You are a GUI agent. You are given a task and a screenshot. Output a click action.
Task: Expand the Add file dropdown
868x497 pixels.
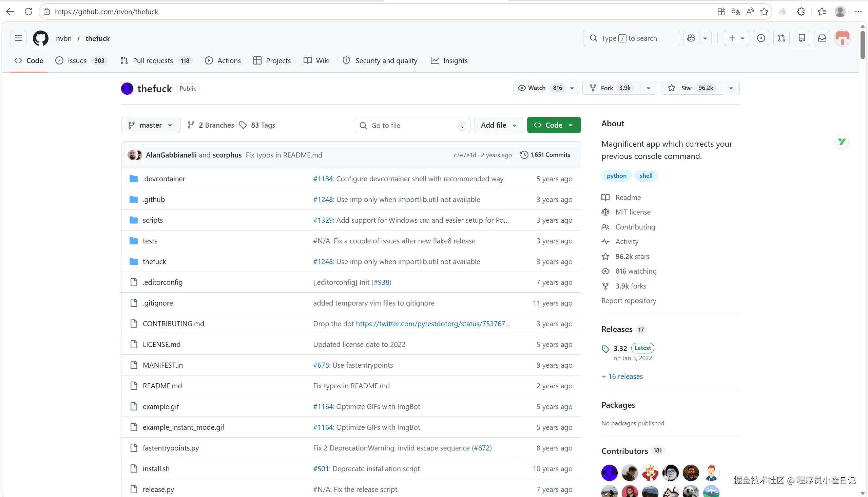498,125
